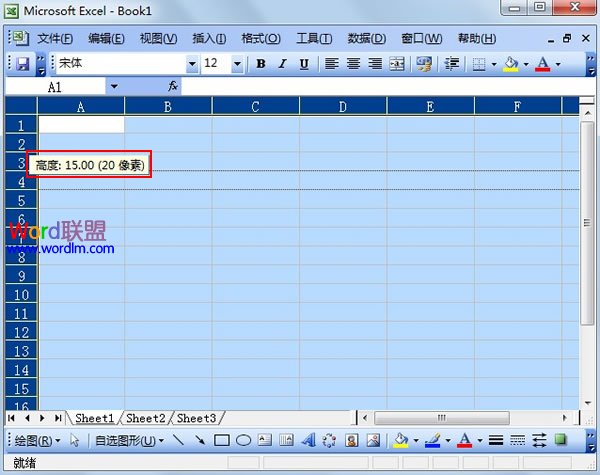Open the 文件(F) menu
Screen dimensions: 600x475
coord(55,39)
